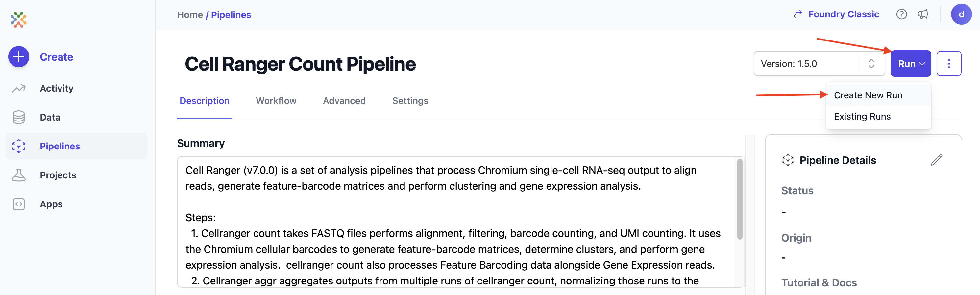The width and height of the screenshot is (980, 295).
Task: Navigate to Home breadcrumb
Action: [x=189, y=15]
